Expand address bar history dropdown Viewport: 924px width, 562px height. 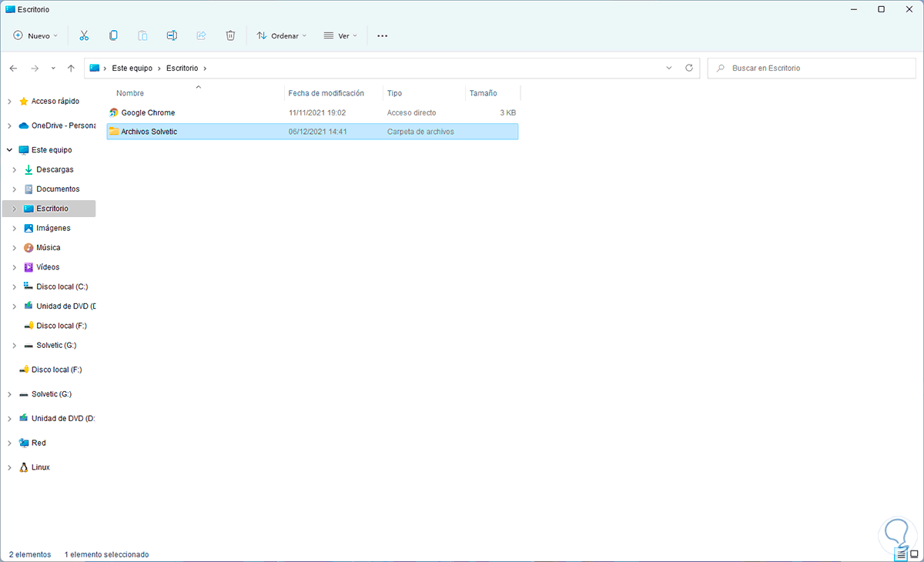pyautogui.click(x=668, y=68)
